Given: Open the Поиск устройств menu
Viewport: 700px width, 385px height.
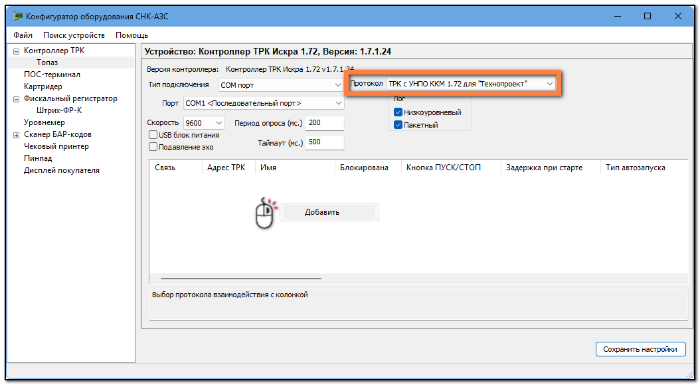Looking at the screenshot, I should pyautogui.click(x=74, y=35).
